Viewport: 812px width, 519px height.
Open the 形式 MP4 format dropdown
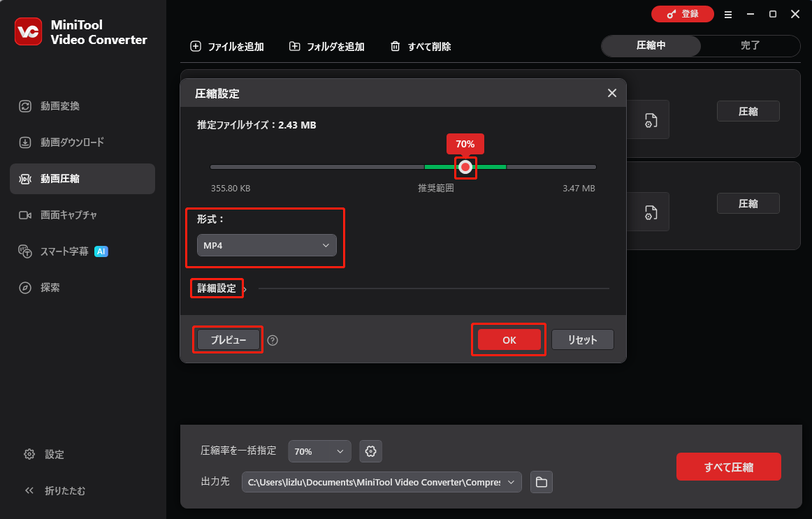coord(266,245)
